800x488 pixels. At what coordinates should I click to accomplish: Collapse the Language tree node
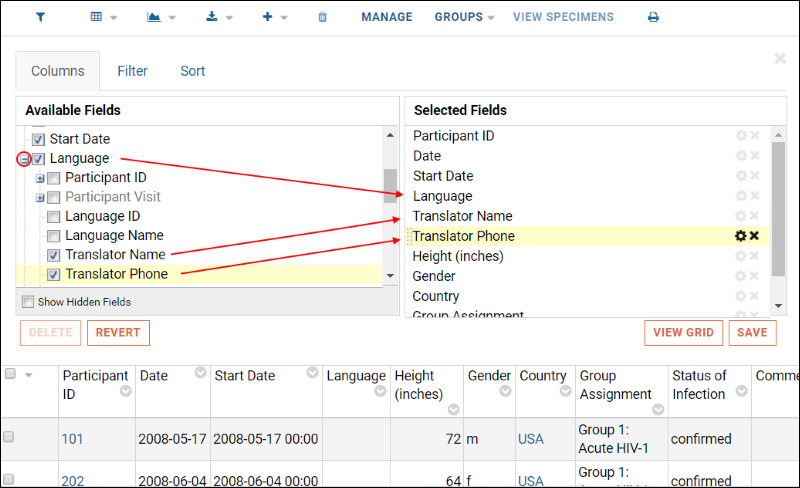coord(24,159)
